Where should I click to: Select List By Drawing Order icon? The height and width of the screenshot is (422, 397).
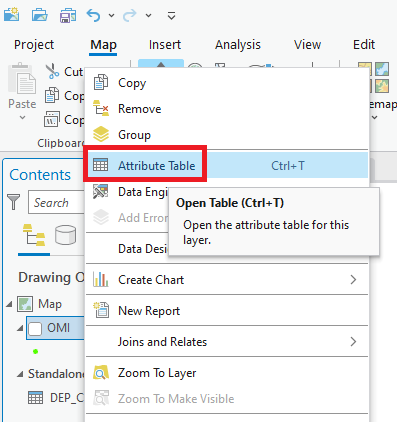[34, 235]
